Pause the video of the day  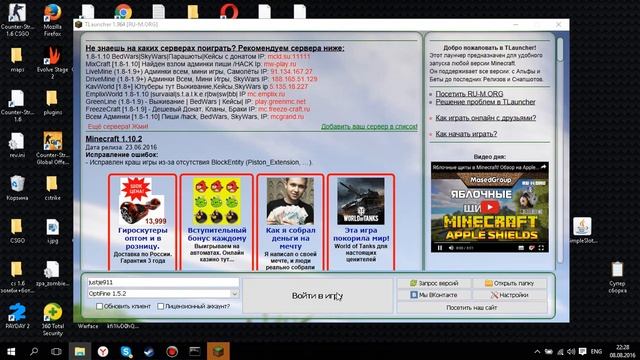[440, 248]
